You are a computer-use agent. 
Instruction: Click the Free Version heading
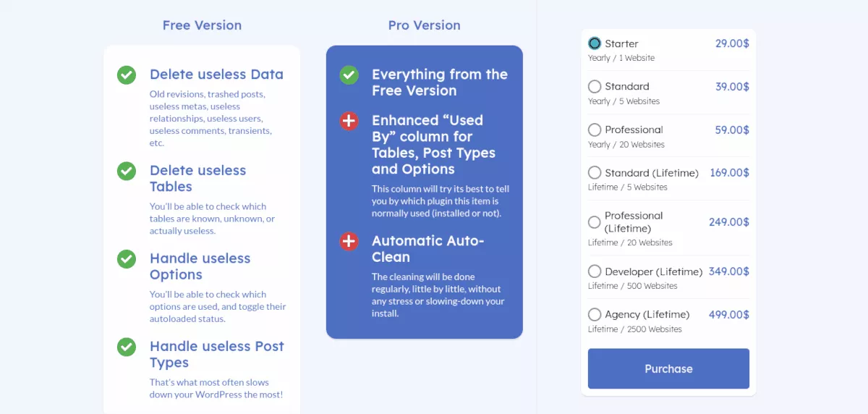click(x=202, y=25)
